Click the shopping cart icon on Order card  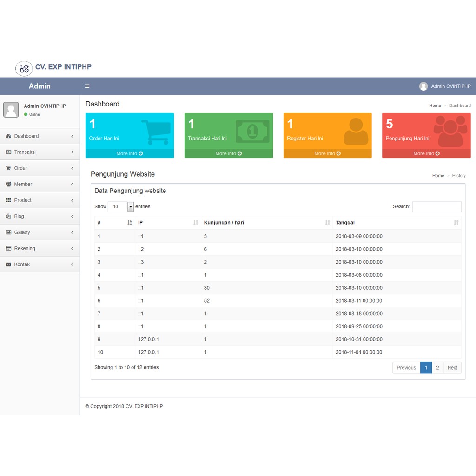pyautogui.click(x=156, y=132)
